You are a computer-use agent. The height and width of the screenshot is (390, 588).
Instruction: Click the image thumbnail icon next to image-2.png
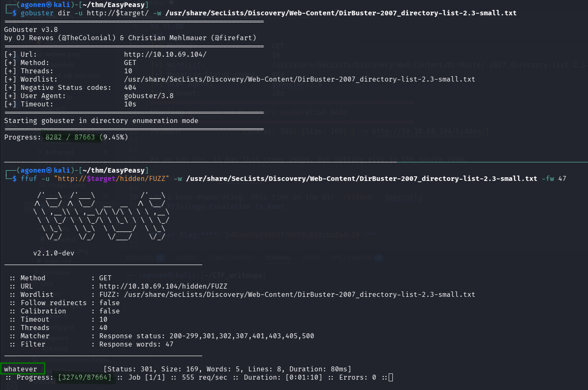coord(44,185)
